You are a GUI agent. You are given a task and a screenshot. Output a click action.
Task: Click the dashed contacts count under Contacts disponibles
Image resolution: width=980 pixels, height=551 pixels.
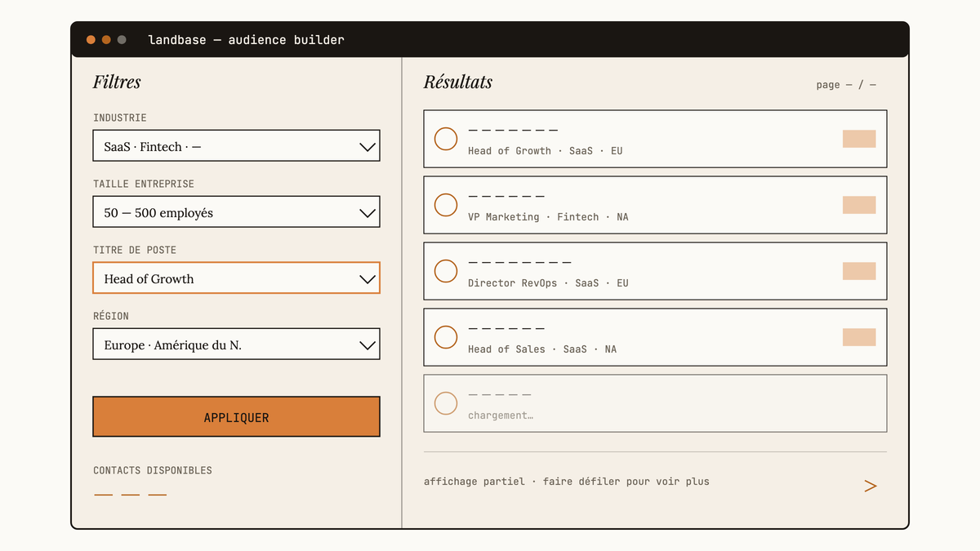pos(131,495)
